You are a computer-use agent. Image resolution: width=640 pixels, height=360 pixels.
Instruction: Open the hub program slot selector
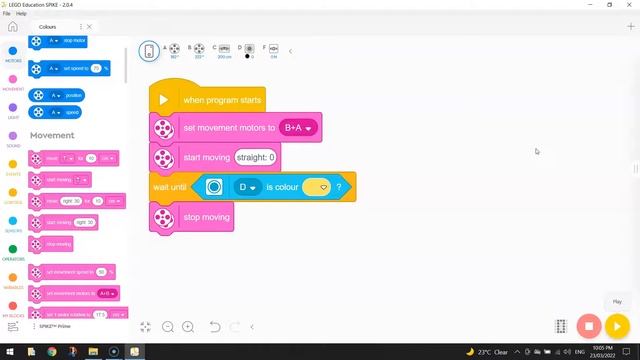(x=561, y=327)
